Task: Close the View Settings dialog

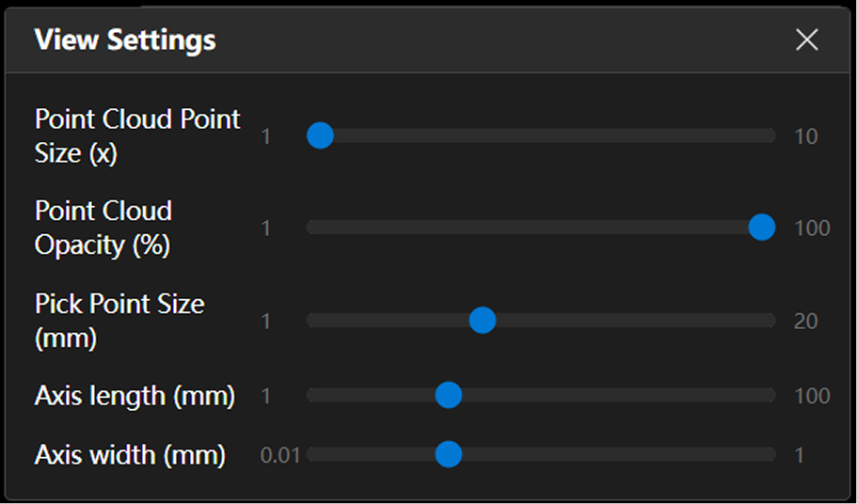Action: tap(806, 39)
